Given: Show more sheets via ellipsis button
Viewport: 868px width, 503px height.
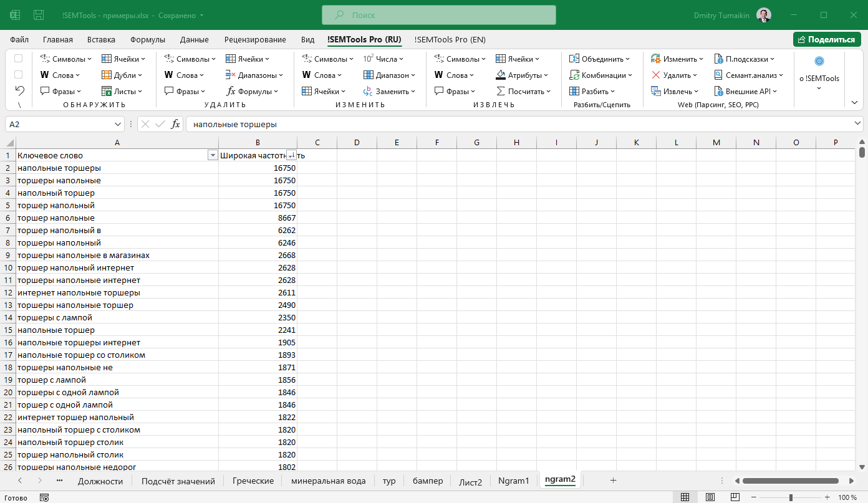Looking at the screenshot, I should click(59, 481).
